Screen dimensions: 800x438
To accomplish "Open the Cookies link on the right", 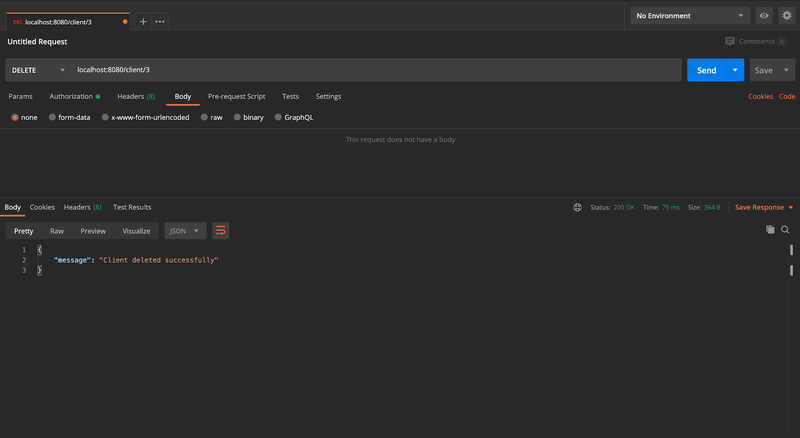I will pos(760,96).
